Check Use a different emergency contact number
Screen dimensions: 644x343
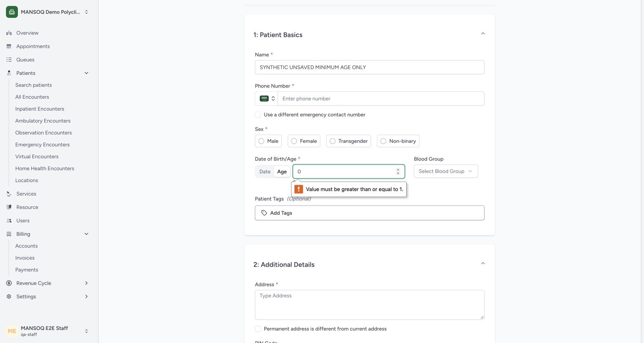[258, 115]
